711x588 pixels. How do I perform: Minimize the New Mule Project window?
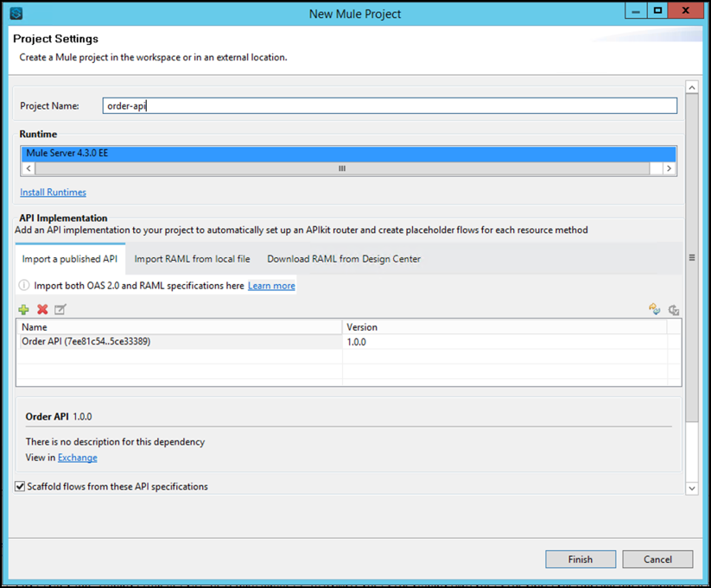[x=636, y=11]
